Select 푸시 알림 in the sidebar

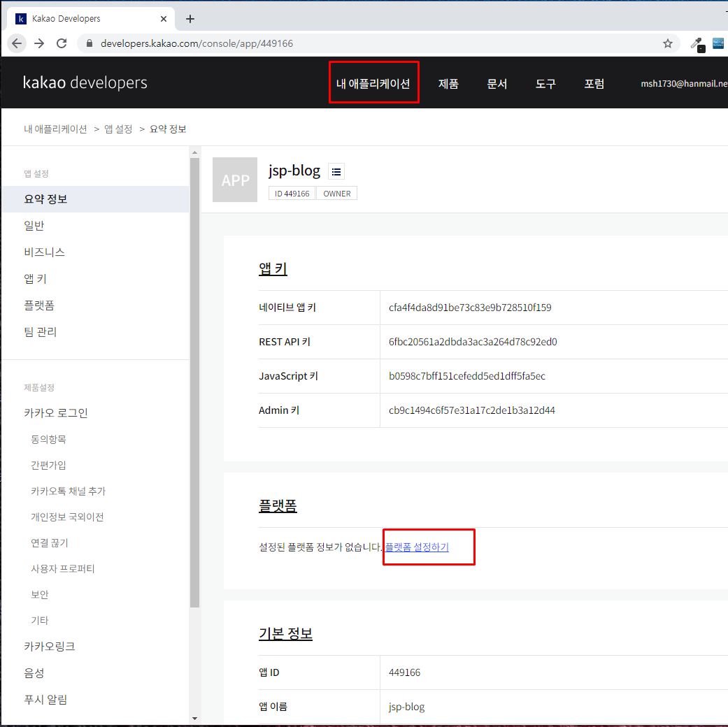tap(45, 700)
